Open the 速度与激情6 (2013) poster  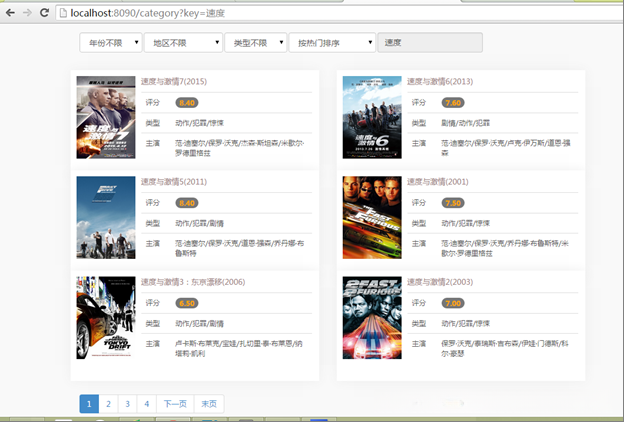click(371, 117)
